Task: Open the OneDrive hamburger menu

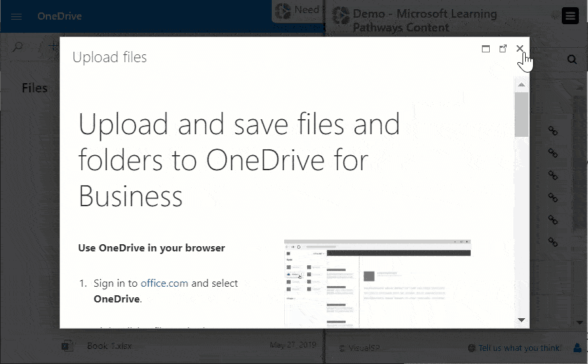Action: point(16,16)
